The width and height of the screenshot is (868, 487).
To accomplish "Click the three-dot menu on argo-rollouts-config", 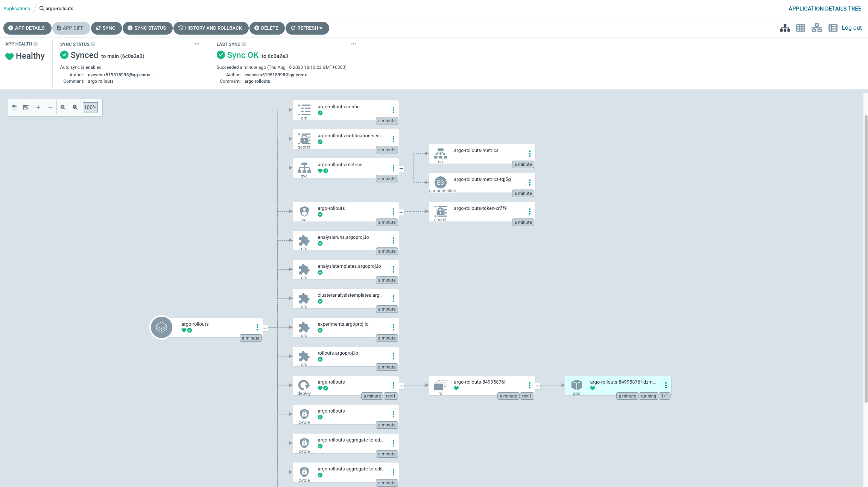I will (x=394, y=109).
